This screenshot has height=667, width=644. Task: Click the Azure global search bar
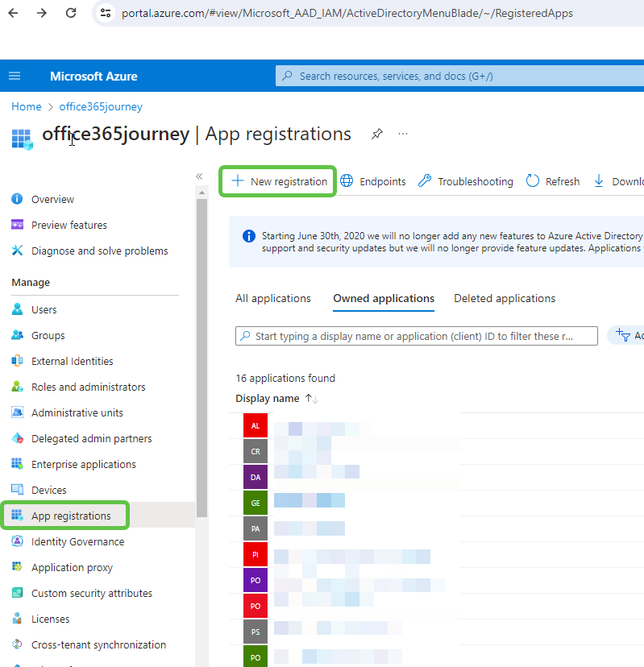click(x=459, y=76)
